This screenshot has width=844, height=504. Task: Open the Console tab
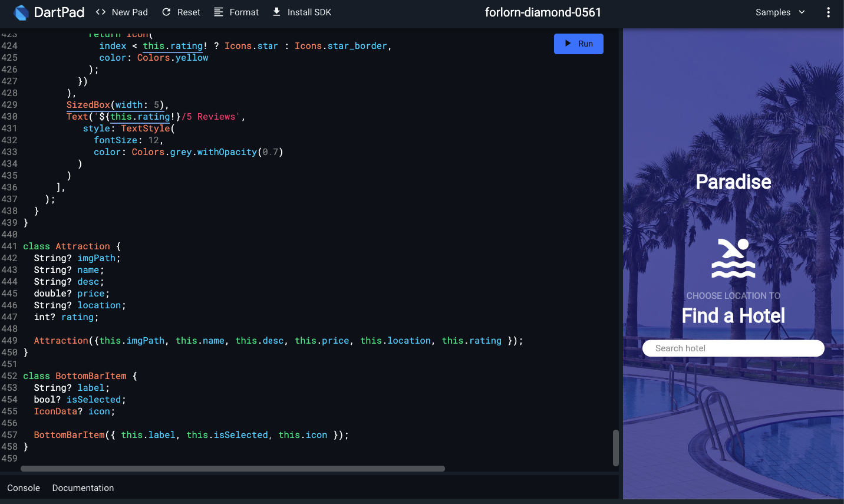coord(24,488)
